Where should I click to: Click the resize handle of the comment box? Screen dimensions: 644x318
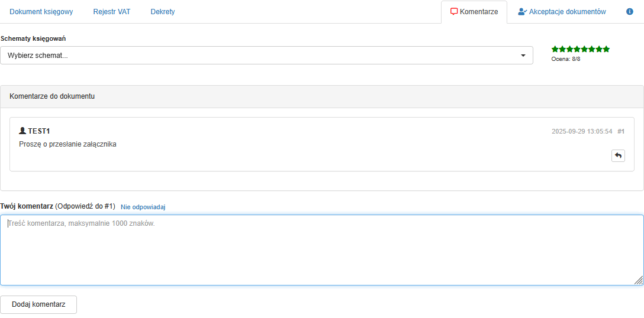coord(639,280)
